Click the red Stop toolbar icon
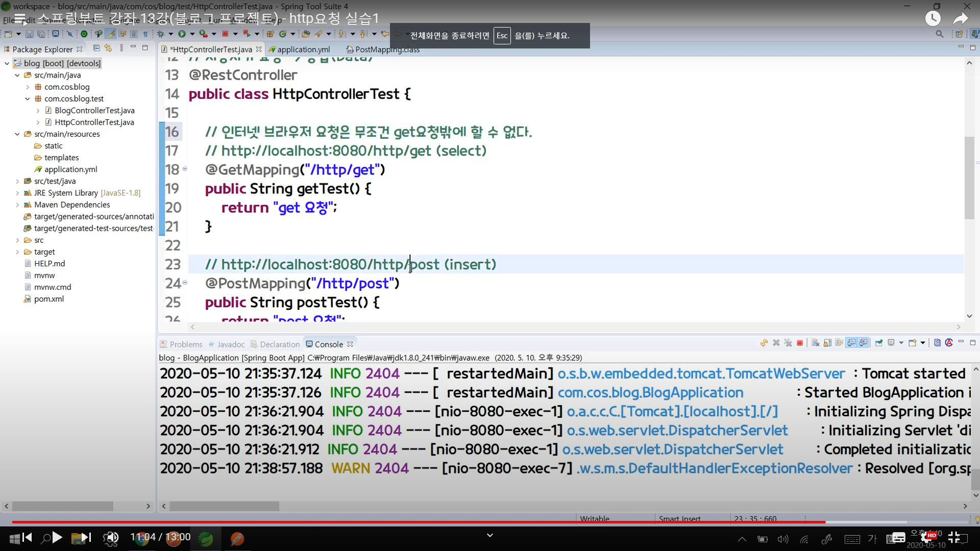Screen dimensions: 980x551 (225, 34)
